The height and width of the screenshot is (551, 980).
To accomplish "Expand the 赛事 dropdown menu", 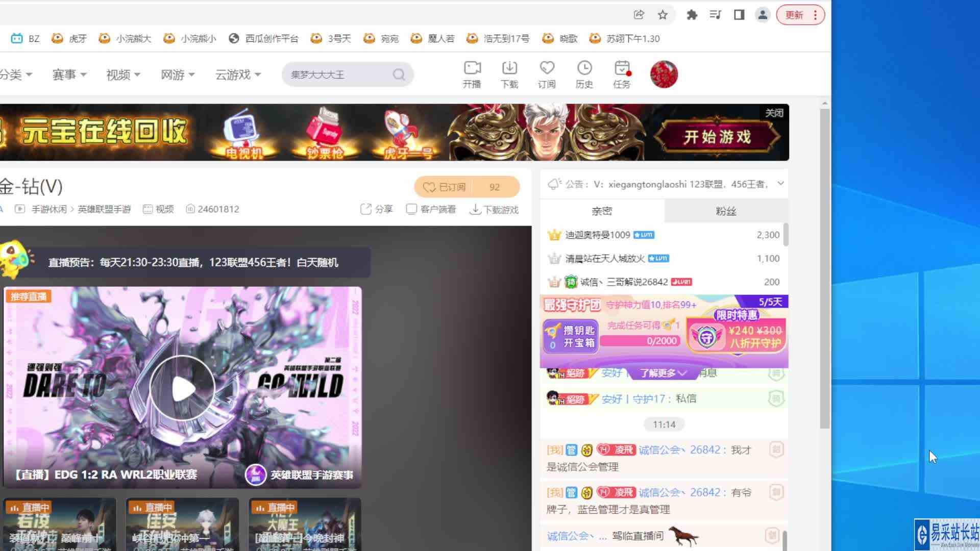I will click(x=69, y=74).
